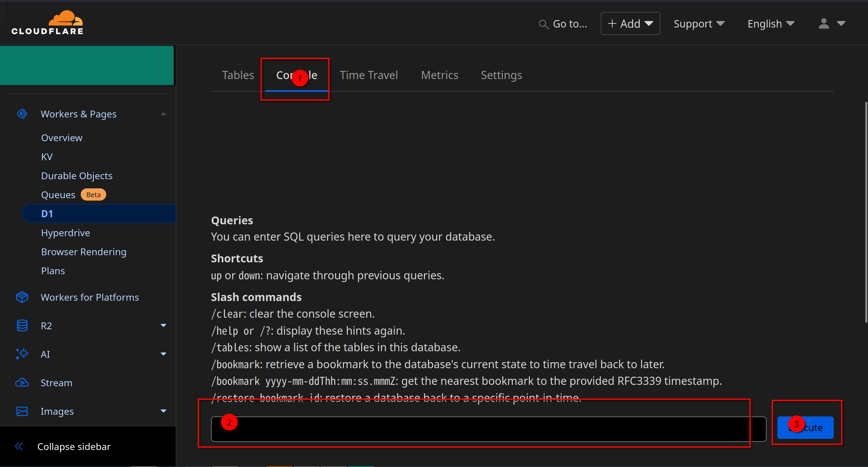868x467 pixels.
Task: Click the Collapse sidebar label
Action: click(74, 447)
